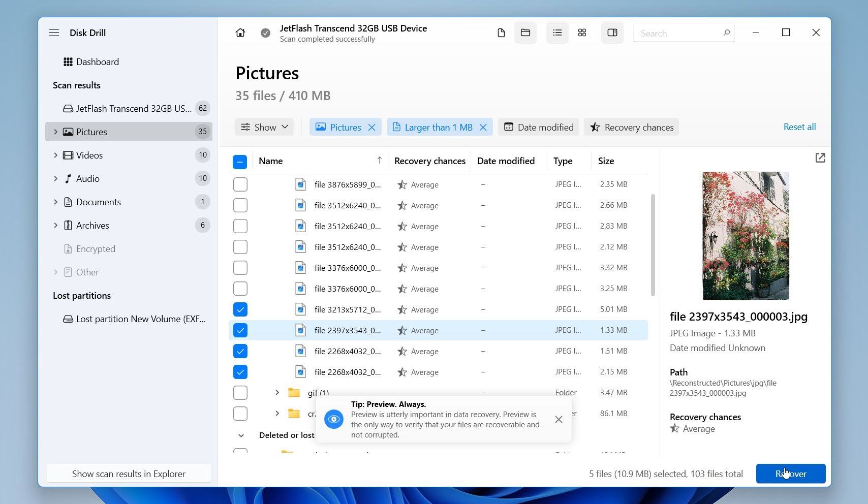
Task: Click the Recover button
Action: pyautogui.click(x=791, y=474)
